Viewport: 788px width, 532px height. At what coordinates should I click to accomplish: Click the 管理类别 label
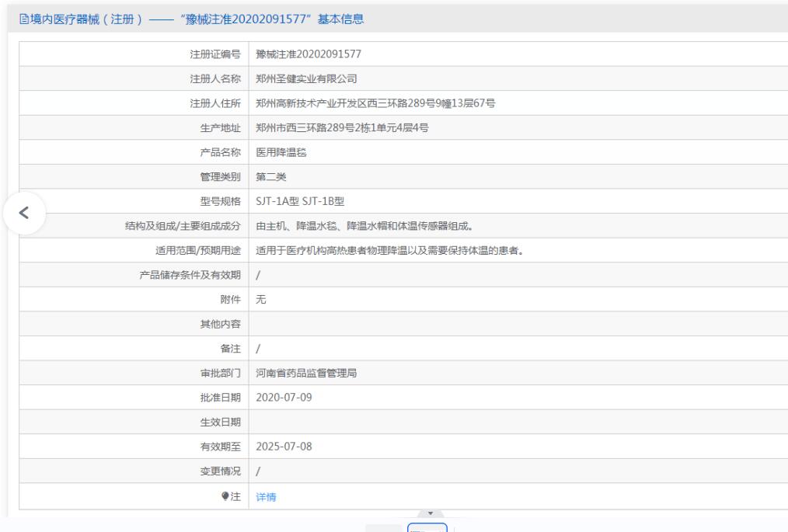(x=221, y=177)
